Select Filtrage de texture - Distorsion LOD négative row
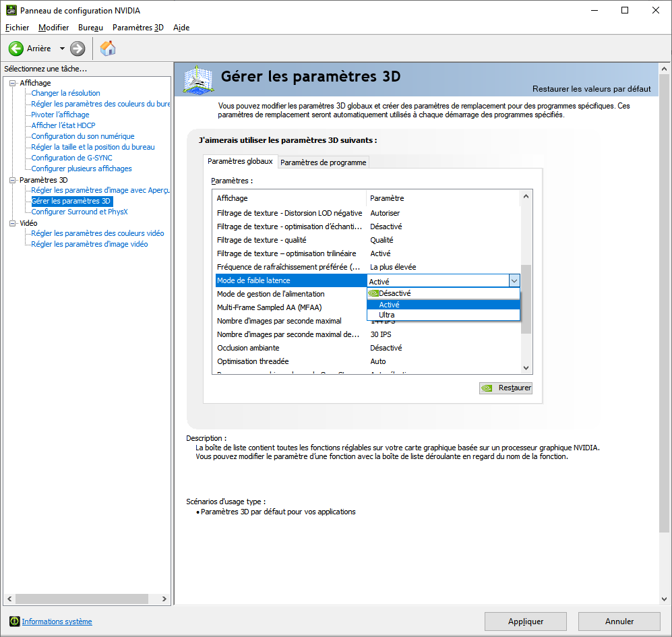Screen dimensions: 672x637 [x=368, y=213]
